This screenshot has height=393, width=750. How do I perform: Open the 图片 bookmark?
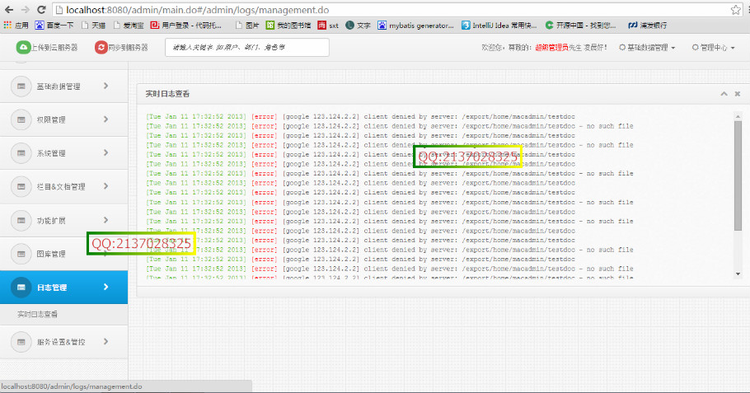click(247, 25)
